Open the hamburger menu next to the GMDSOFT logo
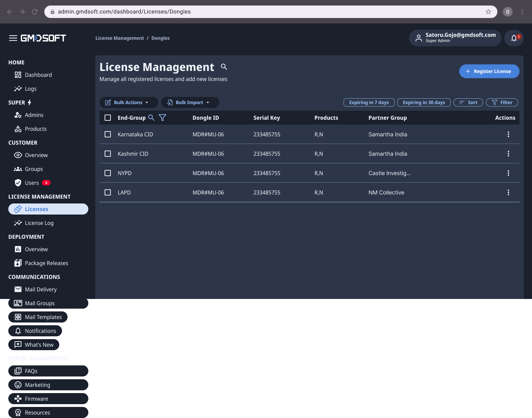This screenshot has width=532, height=418. [x=13, y=38]
